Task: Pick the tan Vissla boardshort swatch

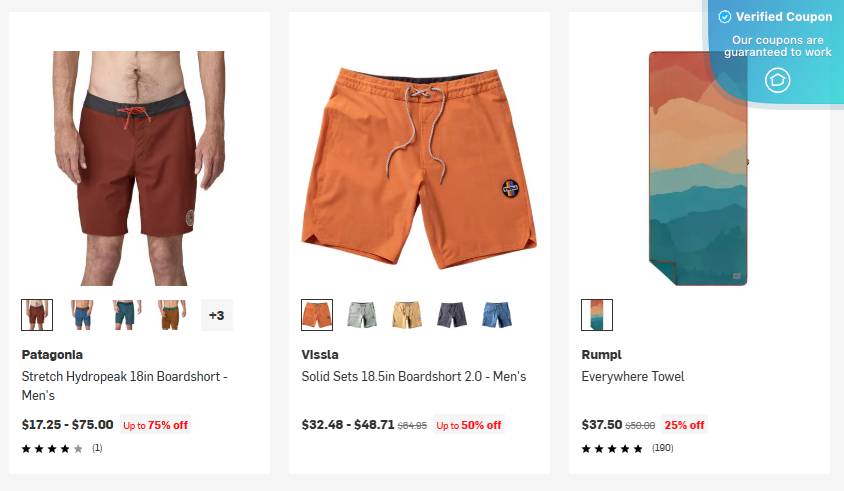Action: pos(407,315)
